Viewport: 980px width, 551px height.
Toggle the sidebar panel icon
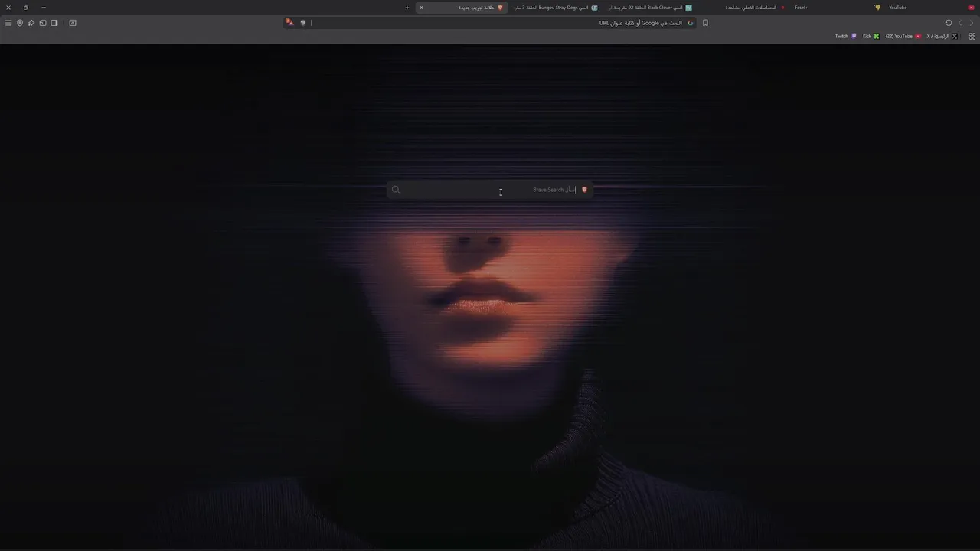click(54, 23)
